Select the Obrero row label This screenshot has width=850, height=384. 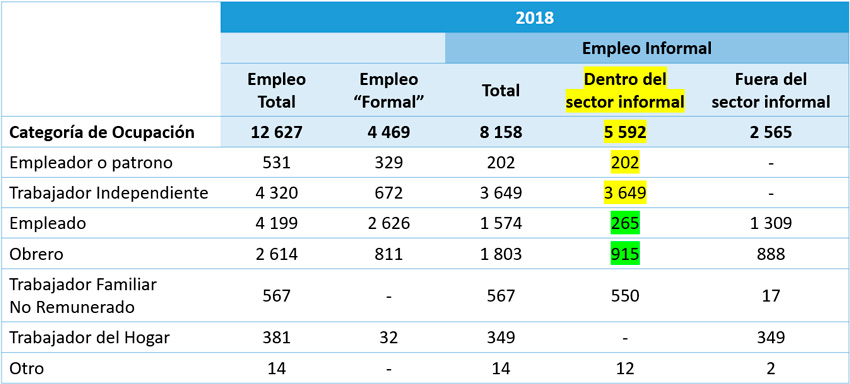tap(36, 253)
